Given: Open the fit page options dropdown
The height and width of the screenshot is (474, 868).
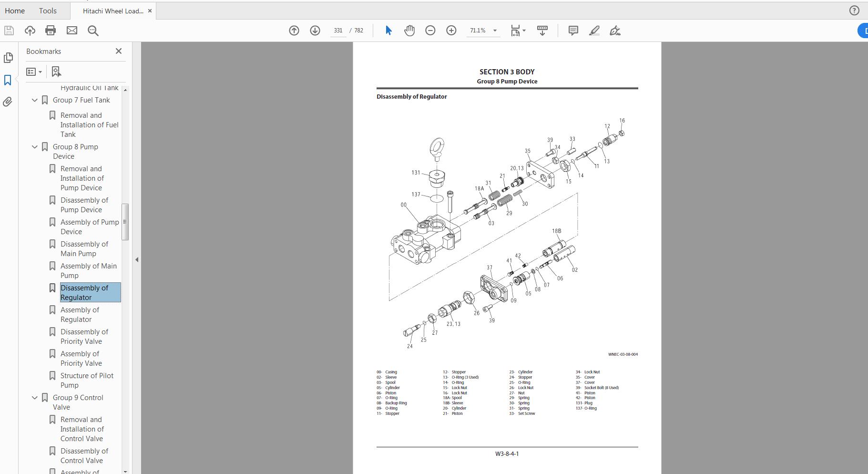Looking at the screenshot, I should [x=518, y=31].
